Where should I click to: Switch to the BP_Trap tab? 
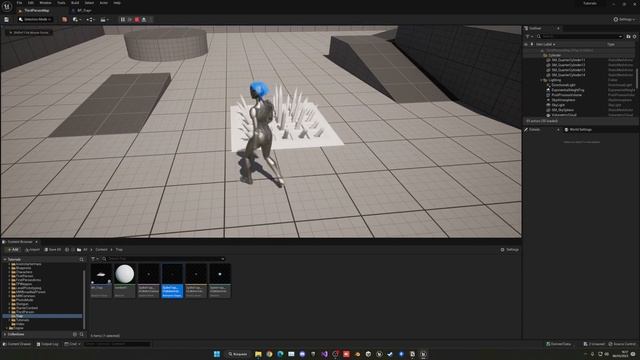click(x=84, y=10)
